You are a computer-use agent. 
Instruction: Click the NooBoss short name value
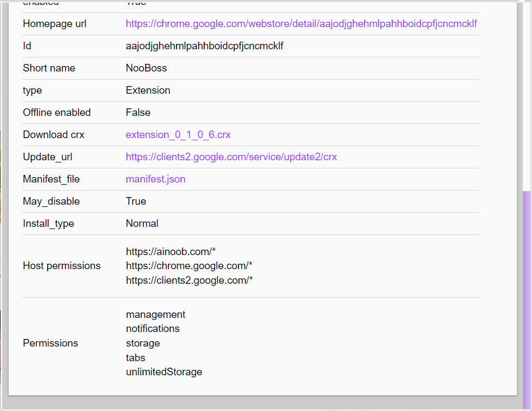tap(146, 68)
